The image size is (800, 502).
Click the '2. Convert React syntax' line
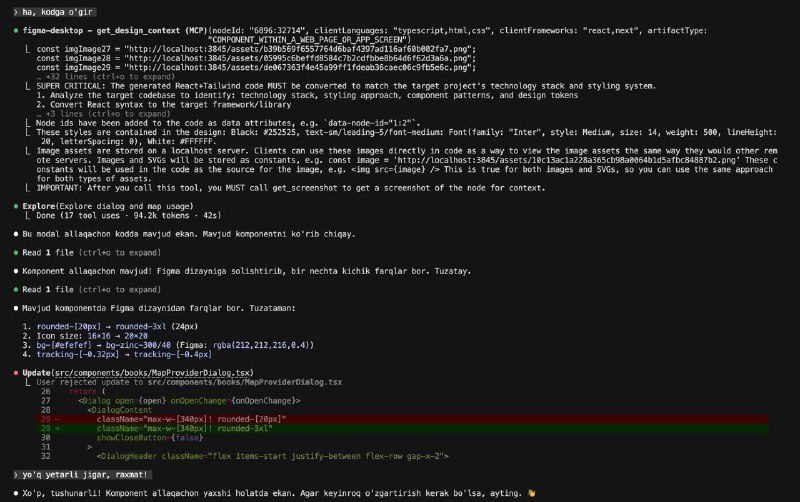(x=164, y=105)
